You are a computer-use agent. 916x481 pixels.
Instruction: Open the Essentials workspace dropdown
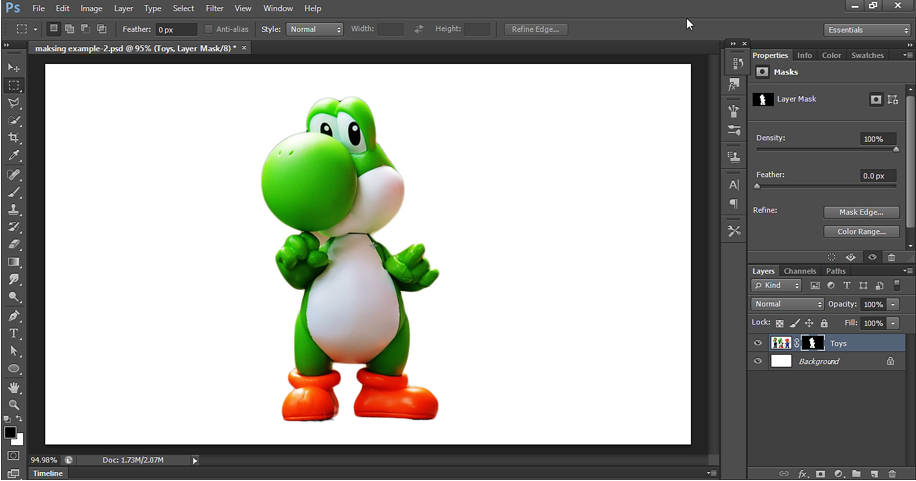867,30
